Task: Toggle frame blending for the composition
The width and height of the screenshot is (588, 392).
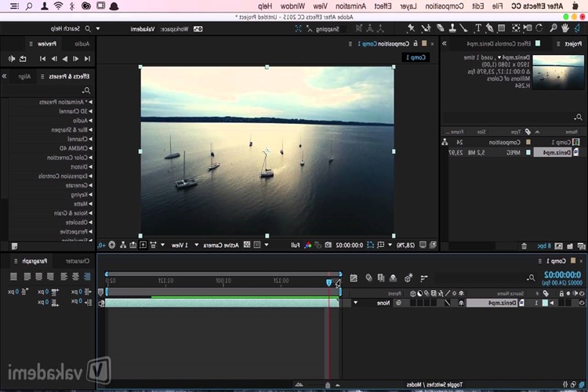Action: coord(381,278)
